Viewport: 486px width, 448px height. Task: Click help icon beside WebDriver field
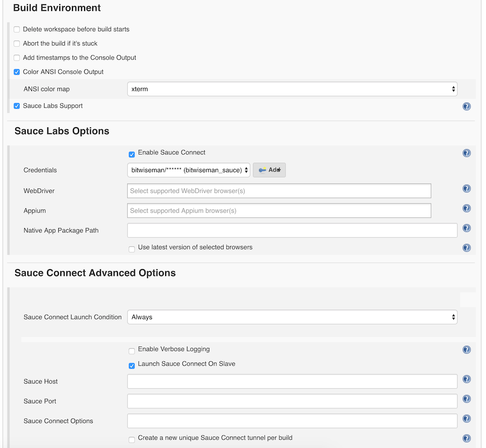[x=467, y=189]
